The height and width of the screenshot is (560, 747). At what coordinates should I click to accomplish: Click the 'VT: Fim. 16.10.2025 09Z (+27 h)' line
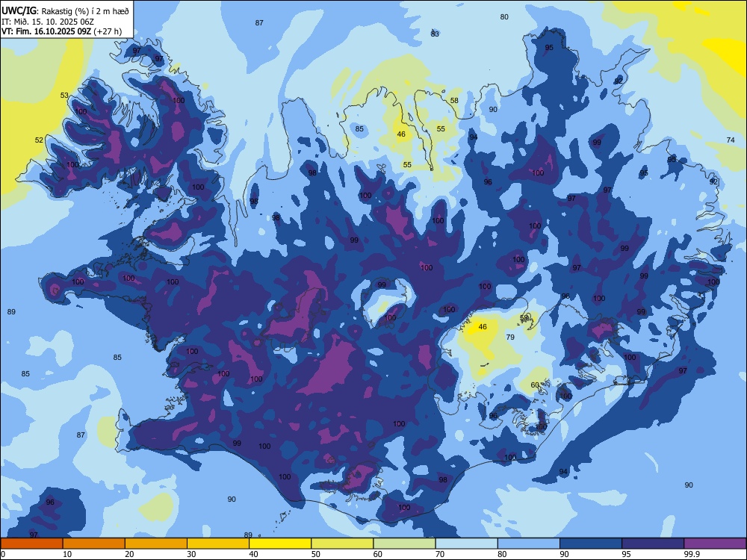click(61, 31)
